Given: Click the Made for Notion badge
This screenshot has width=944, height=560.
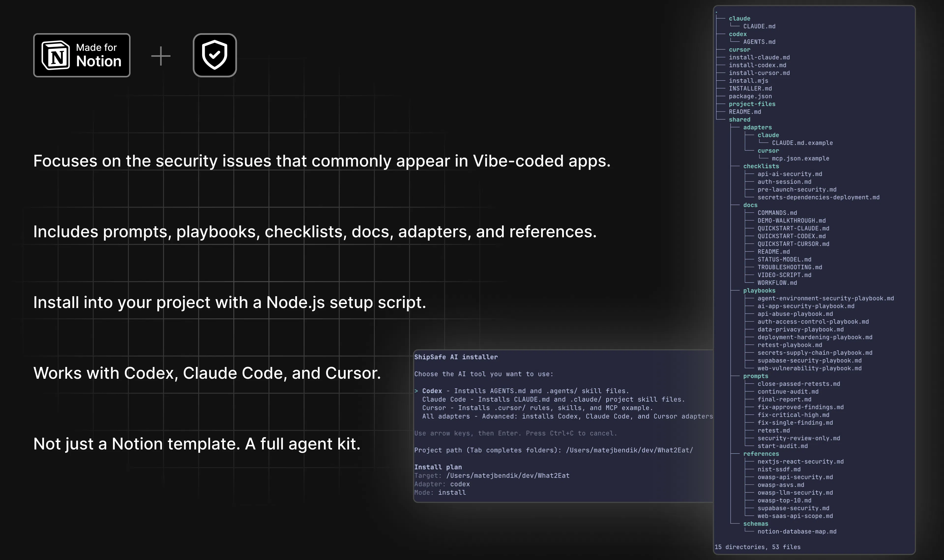Looking at the screenshot, I should (82, 55).
